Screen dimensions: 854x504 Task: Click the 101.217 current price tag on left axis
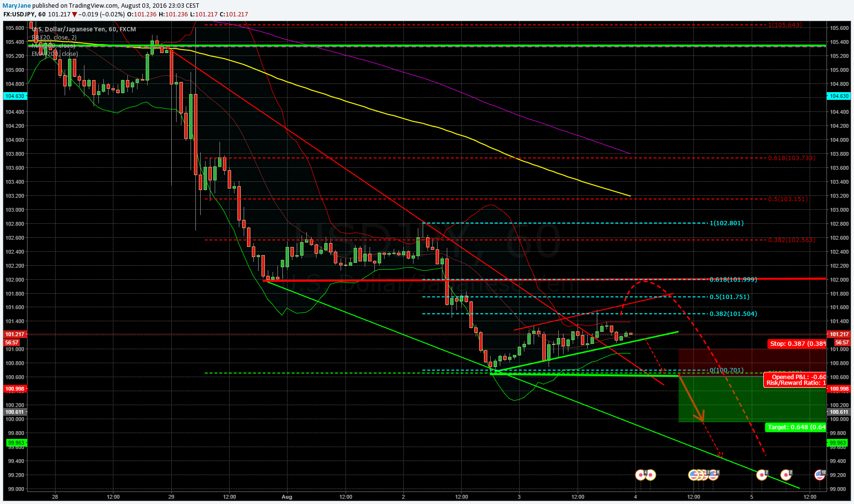(x=14, y=334)
